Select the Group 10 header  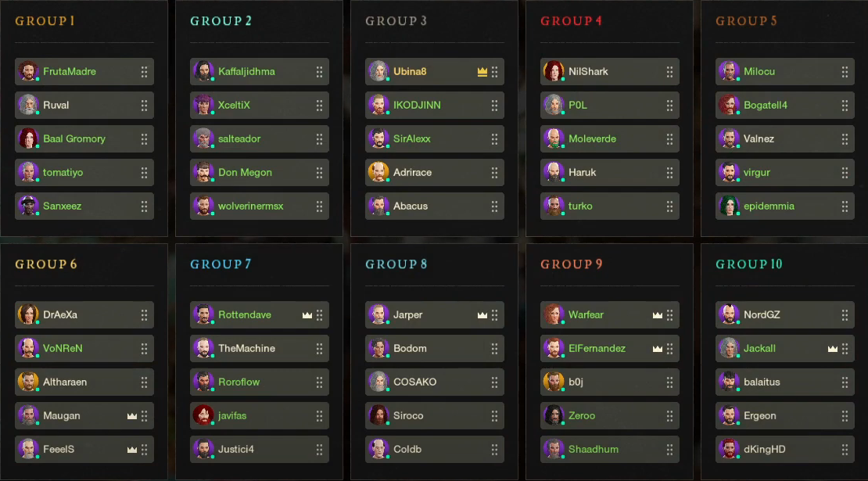coord(748,264)
